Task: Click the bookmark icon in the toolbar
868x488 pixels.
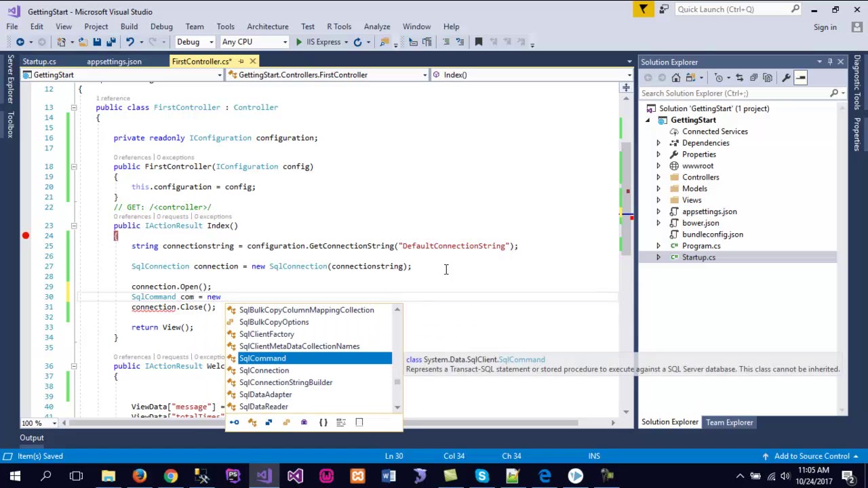Action: (478, 42)
